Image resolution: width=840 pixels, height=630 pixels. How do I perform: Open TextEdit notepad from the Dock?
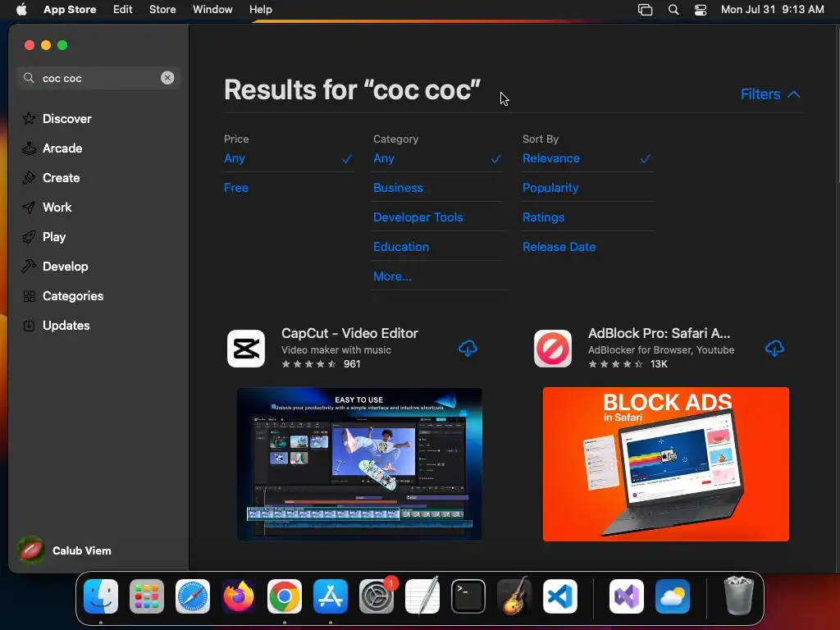pyautogui.click(x=422, y=596)
